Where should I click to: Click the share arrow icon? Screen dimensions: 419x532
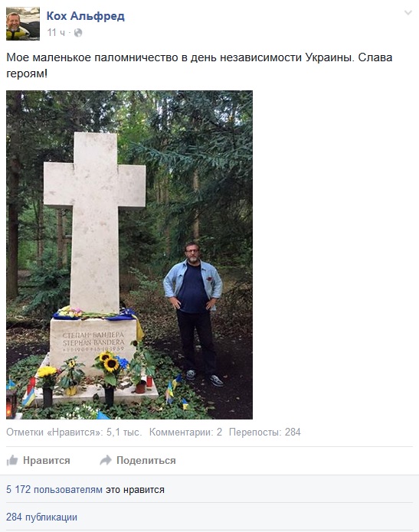pos(106,460)
